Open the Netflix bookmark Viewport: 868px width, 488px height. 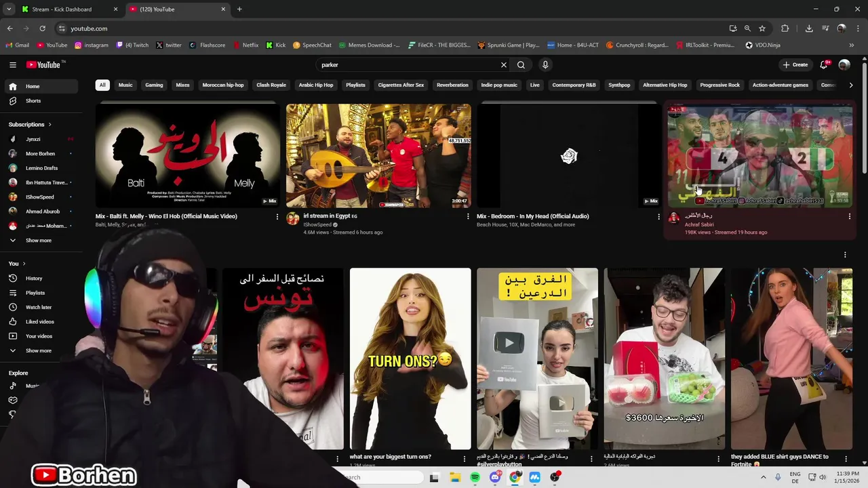click(x=245, y=45)
